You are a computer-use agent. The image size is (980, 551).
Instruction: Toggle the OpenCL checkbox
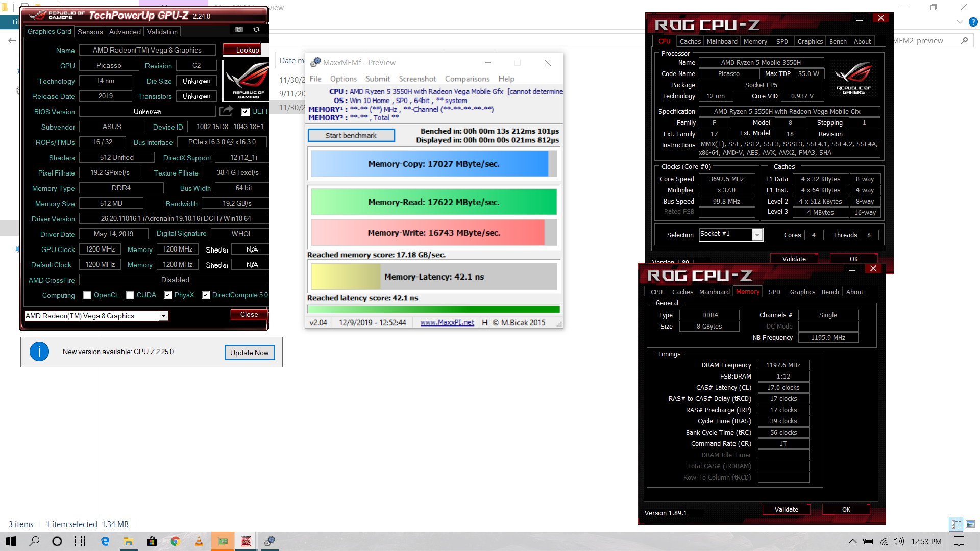pos(87,295)
